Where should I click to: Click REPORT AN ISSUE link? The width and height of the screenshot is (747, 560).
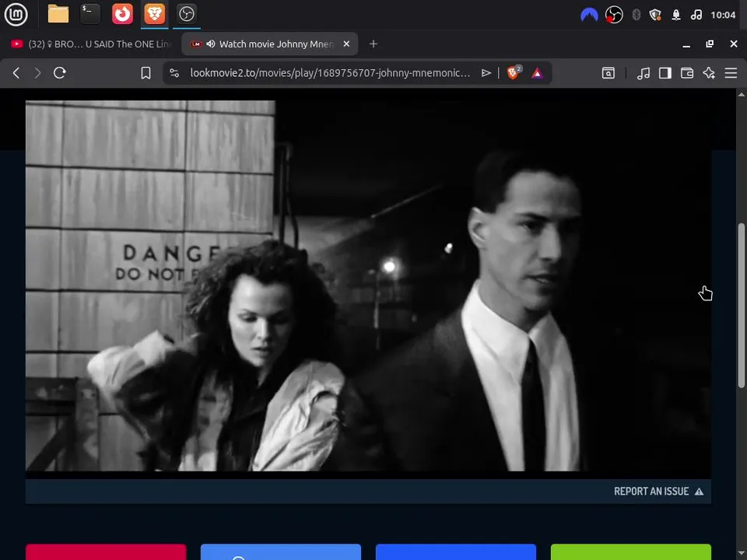tap(658, 492)
